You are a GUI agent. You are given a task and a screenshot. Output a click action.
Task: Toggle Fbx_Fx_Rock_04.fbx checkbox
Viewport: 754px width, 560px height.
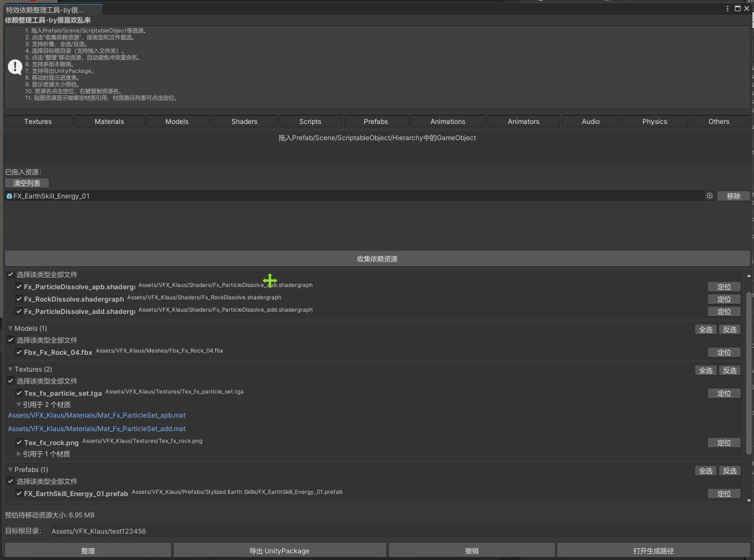[19, 352]
